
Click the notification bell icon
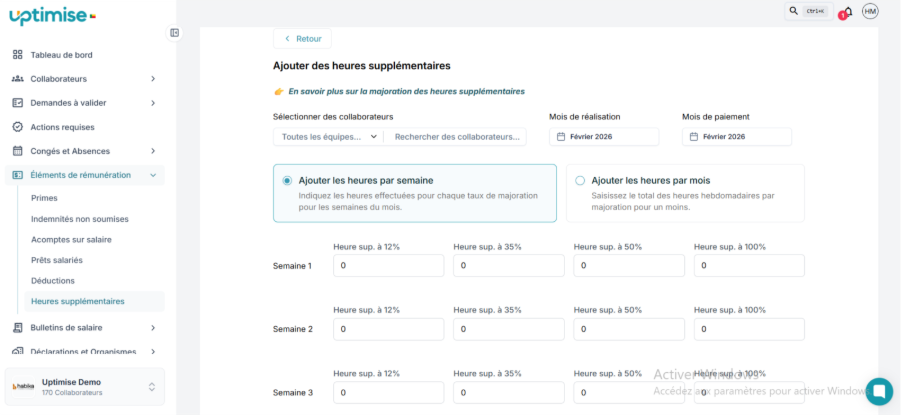point(847,12)
